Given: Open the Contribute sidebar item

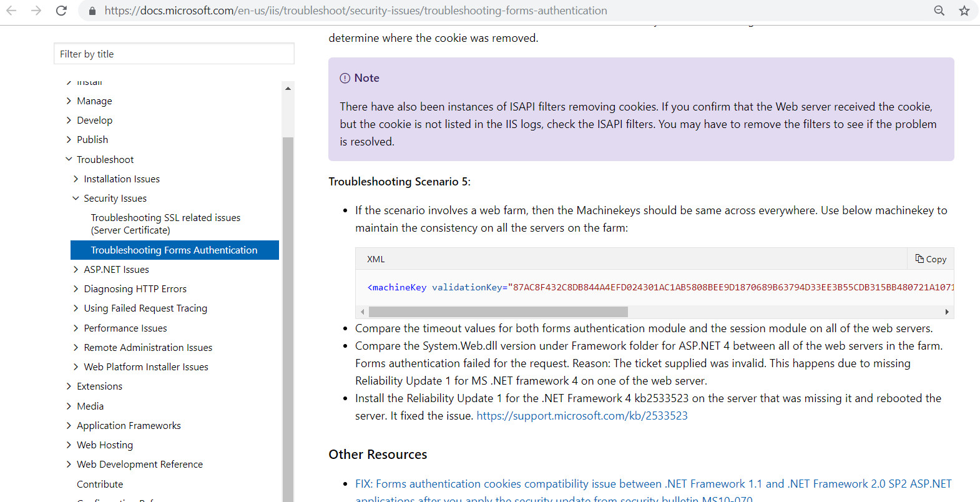Looking at the screenshot, I should (100, 485).
